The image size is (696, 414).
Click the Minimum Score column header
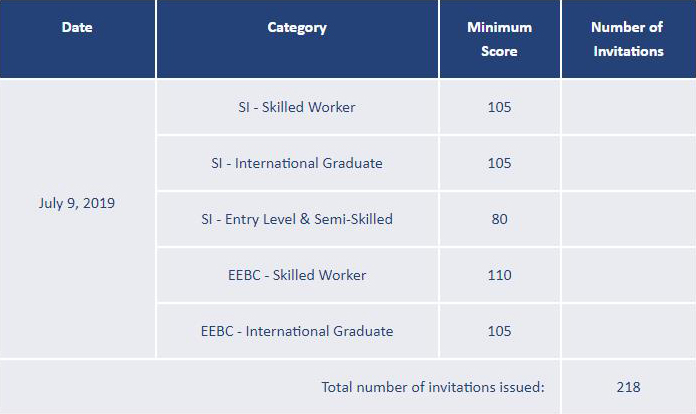pos(499,39)
